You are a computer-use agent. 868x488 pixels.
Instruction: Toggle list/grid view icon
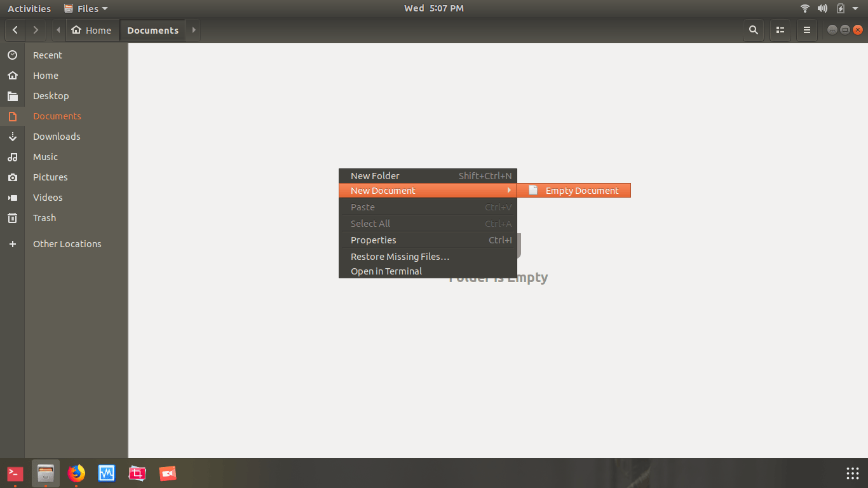click(x=780, y=30)
